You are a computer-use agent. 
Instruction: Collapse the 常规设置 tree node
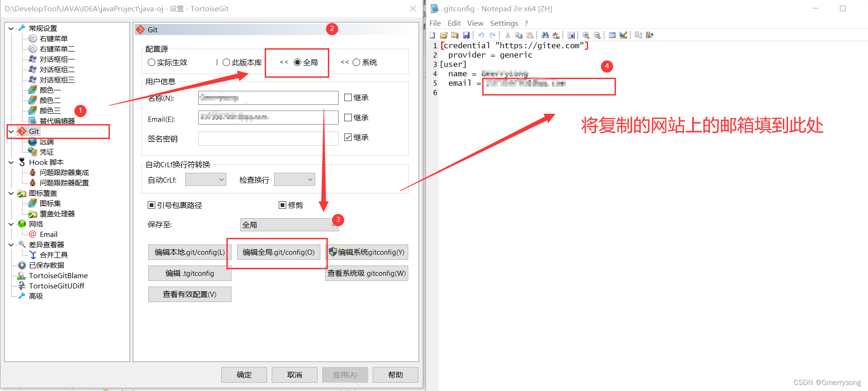11,28
